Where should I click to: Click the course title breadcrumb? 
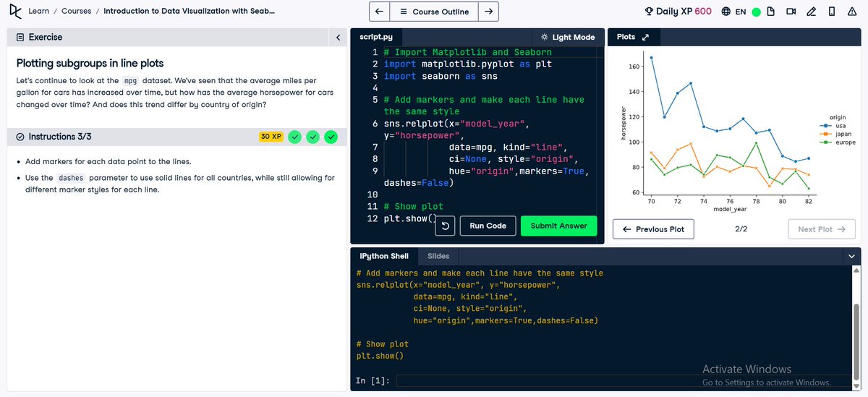189,12
